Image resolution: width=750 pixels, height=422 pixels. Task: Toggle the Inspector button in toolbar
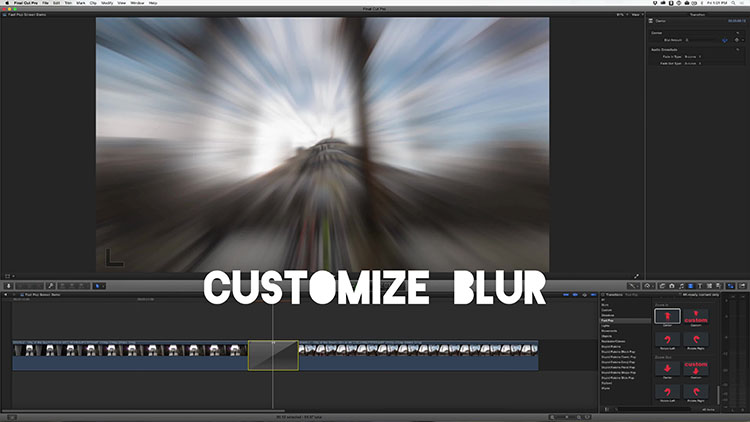[x=731, y=286]
